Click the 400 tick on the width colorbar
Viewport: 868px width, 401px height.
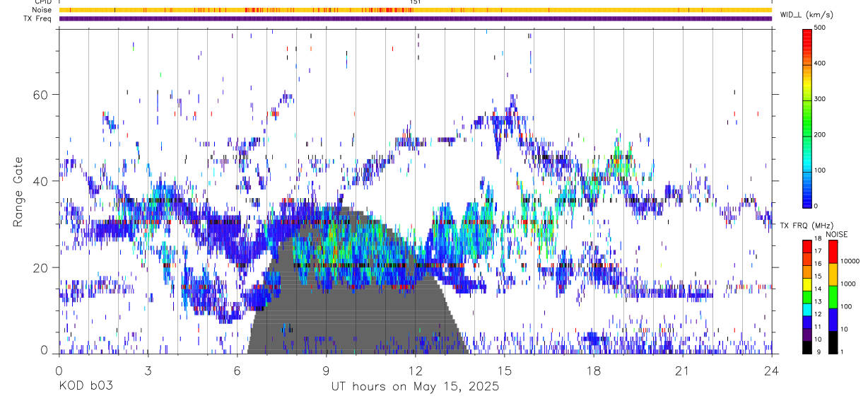(x=820, y=63)
